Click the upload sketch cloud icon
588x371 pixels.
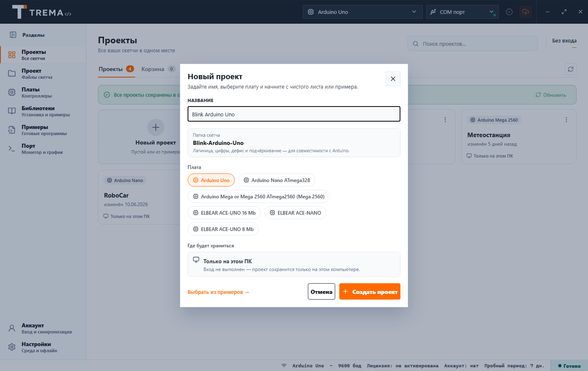[x=526, y=12]
